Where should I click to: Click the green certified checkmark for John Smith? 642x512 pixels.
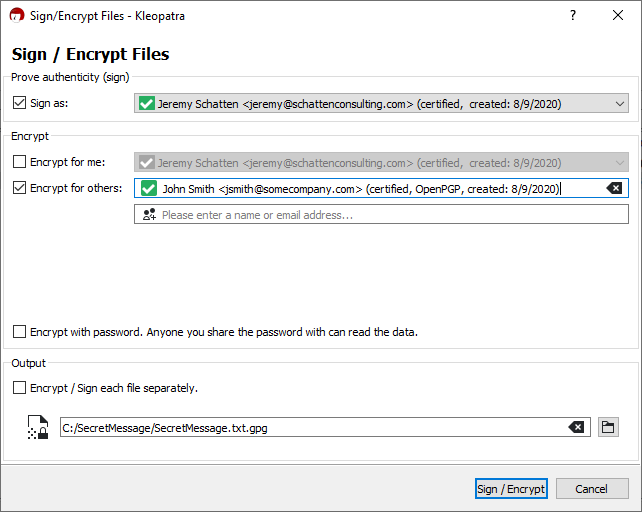[x=148, y=188]
